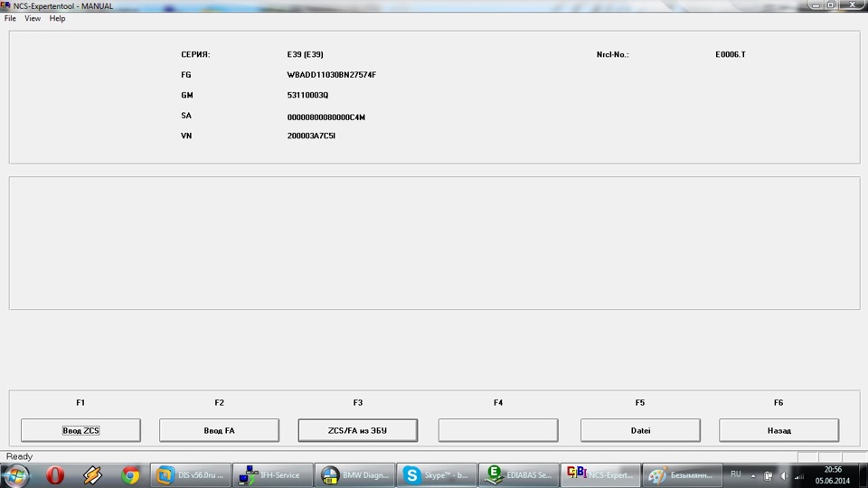Click the Ввод FA button

click(219, 430)
